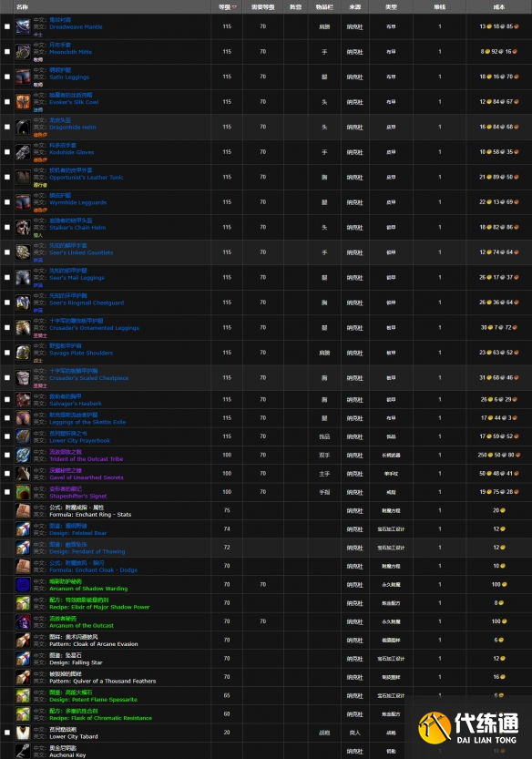Viewport: 532px width, 759px height.
Task: Open the Lower City Tabard icon
Action: [x=23, y=733]
